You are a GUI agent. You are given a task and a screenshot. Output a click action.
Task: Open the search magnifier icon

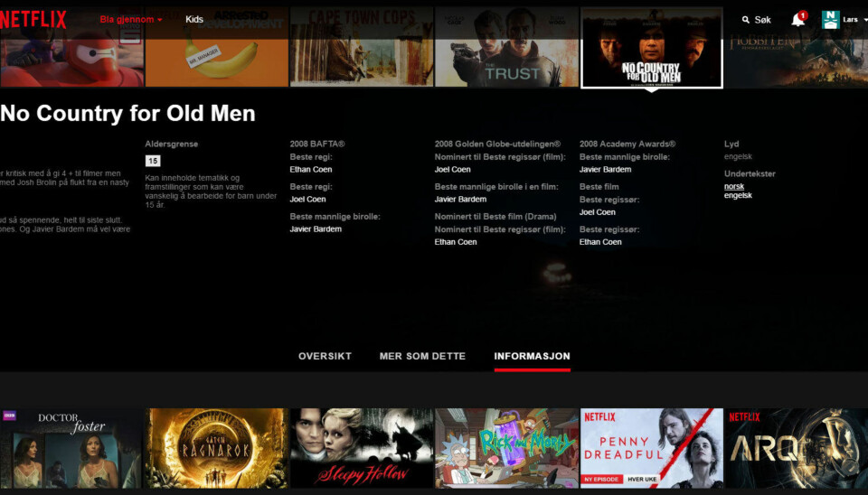[x=746, y=20]
